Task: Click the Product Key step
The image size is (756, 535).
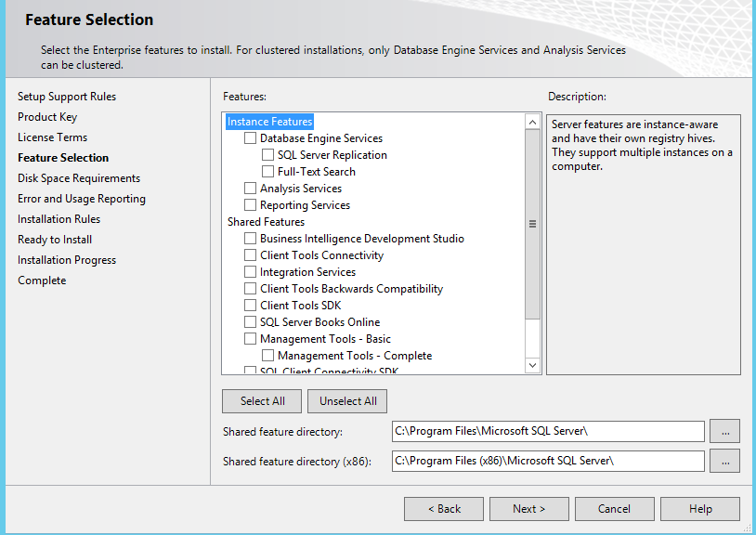Action: click(x=47, y=117)
